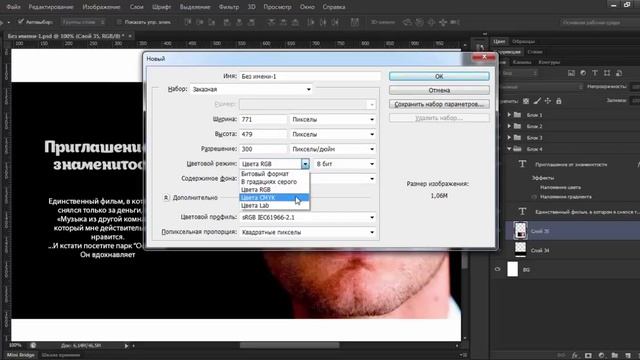Click Ширина value field 771

coord(263,120)
